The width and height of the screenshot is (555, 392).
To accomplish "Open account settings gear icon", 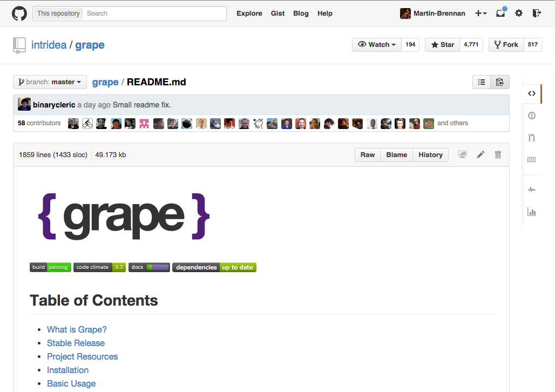I will pos(518,13).
